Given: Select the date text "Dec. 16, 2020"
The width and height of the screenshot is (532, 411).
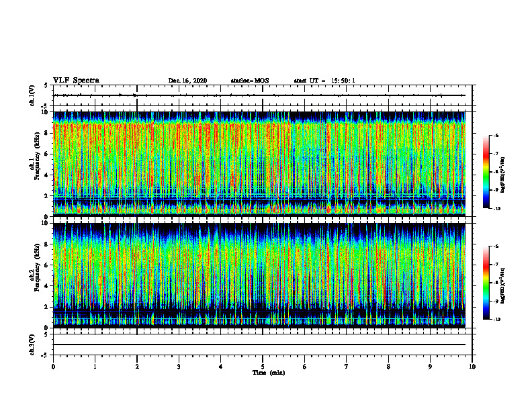Looking at the screenshot, I should click(187, 81).
